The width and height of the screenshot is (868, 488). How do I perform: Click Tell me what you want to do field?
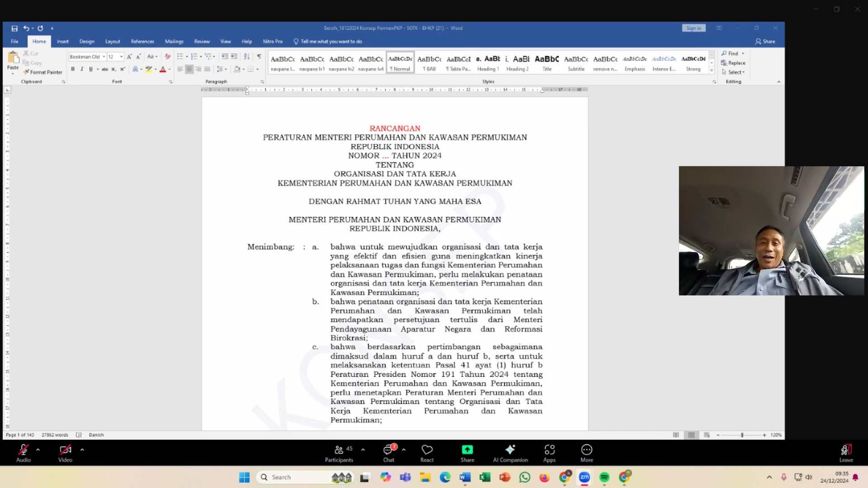pyautogui.click(x=328, y=42)
